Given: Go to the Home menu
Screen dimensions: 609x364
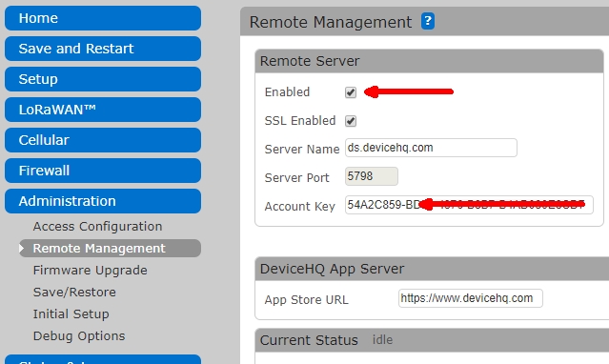Looking at the screenshot, I should point(103,18).
